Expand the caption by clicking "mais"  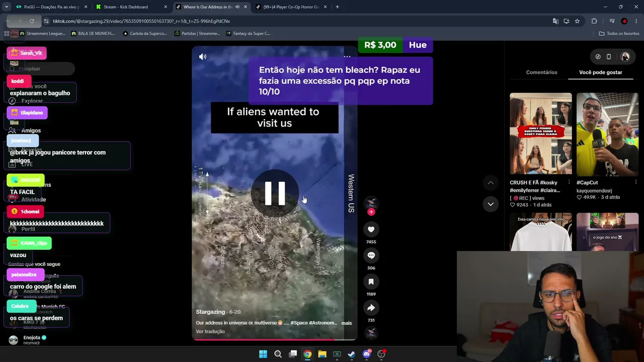pyautogui.click(x=347, y=323)
